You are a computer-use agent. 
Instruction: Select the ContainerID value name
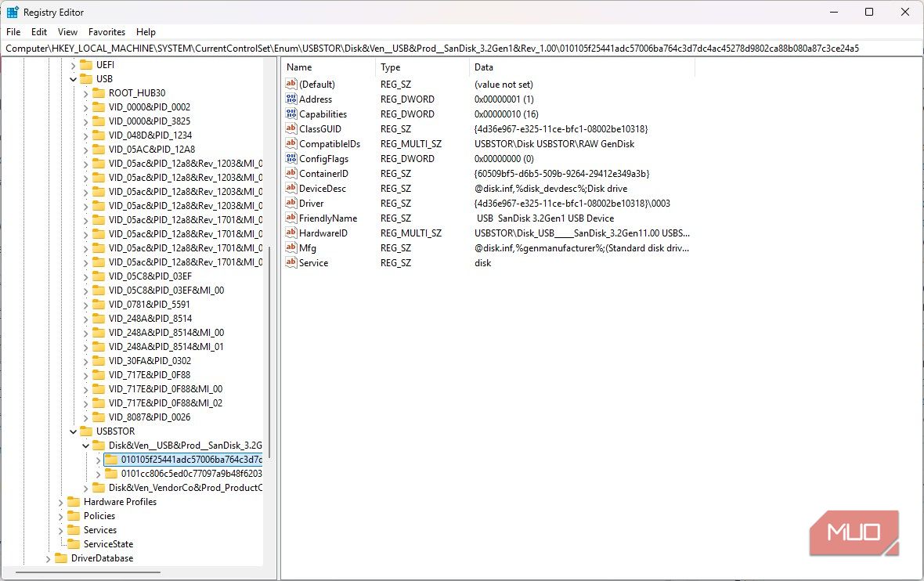pyautogui.click(x=323, y=173)
